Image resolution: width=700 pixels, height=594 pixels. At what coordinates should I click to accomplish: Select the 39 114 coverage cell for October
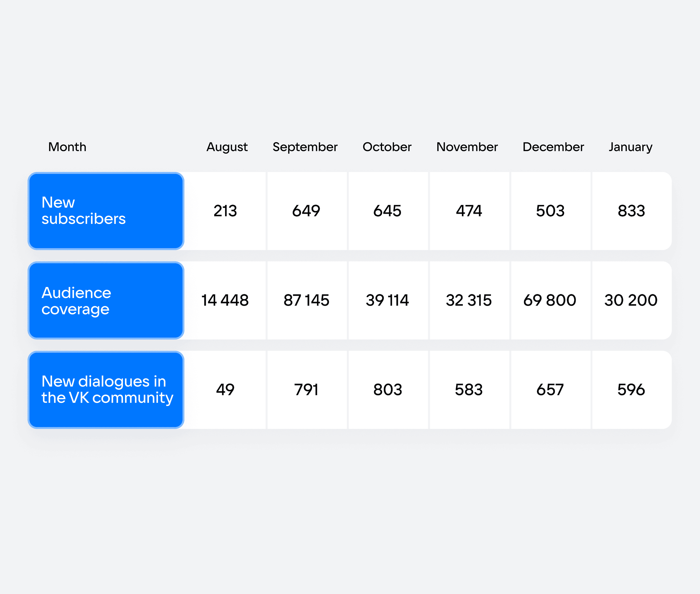(388, 300)
